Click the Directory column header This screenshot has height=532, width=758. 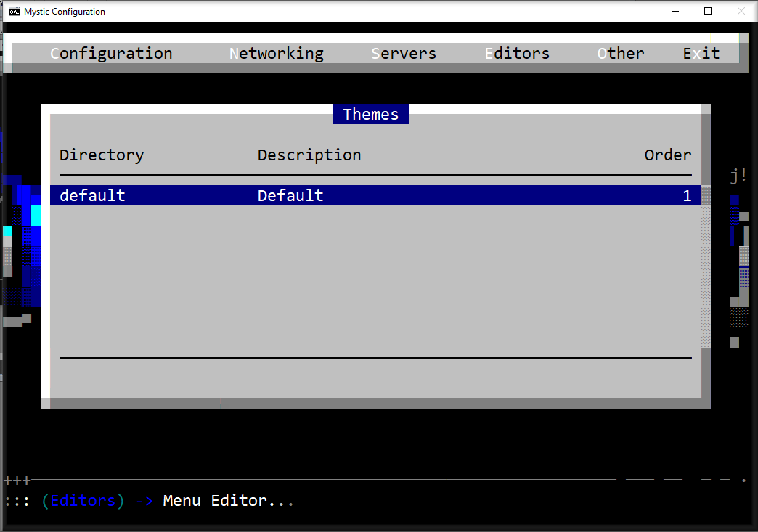tap(102, 155)
